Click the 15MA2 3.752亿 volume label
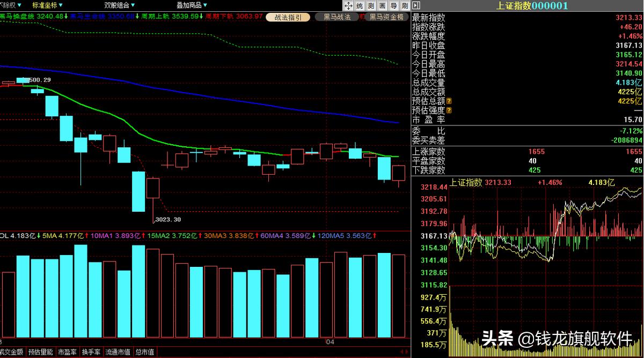The image size is (644, 358). (x=173, y=235)
